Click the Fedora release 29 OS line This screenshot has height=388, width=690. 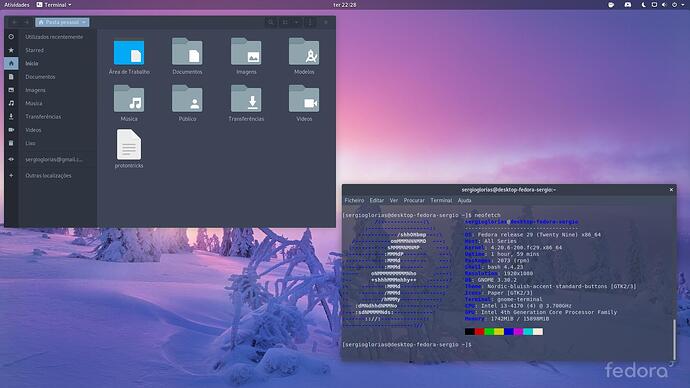tap(533, 235)
